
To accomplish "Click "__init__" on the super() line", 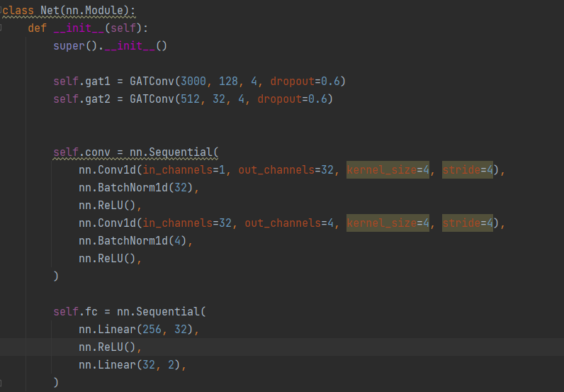I will pos(130,46).
